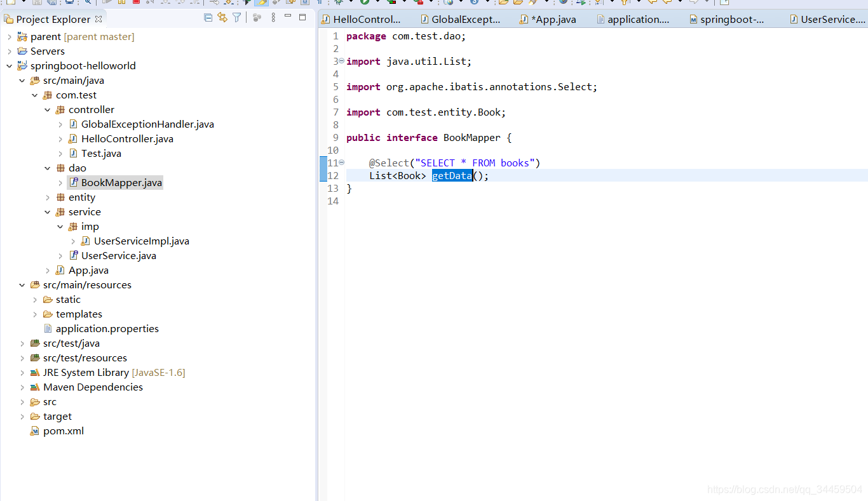Select the src/test/resources folder label
The height and width of the screenshot is (501, 868).
point(85,358)
